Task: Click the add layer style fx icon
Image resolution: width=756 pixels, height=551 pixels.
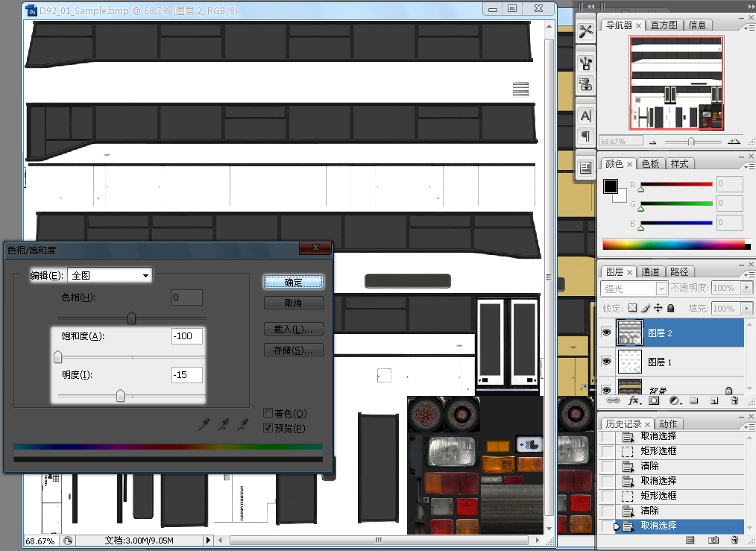Action: pyautogui.click(x=634, y=400)
